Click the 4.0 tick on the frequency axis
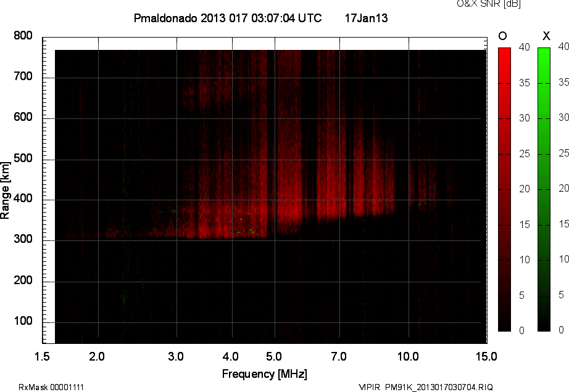 (x=231, y=356)
